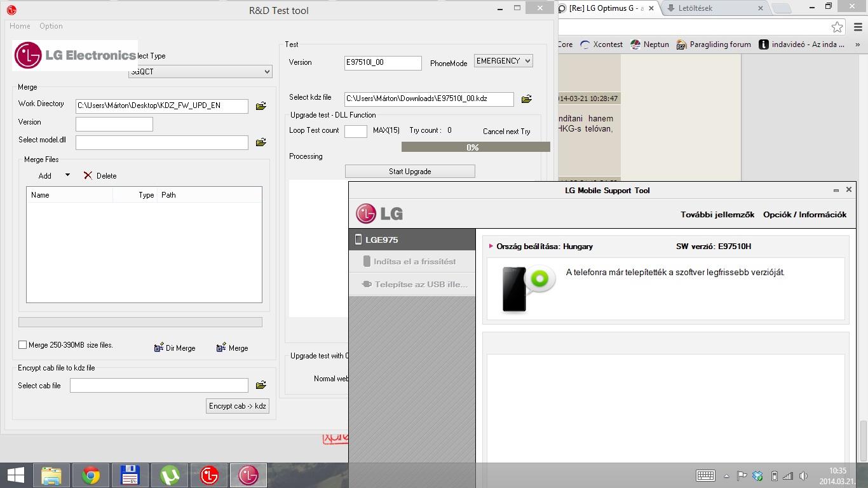Viewport: 868px width, 488px height.
Task: Click the battery tray icon
Action: (774, 475)
